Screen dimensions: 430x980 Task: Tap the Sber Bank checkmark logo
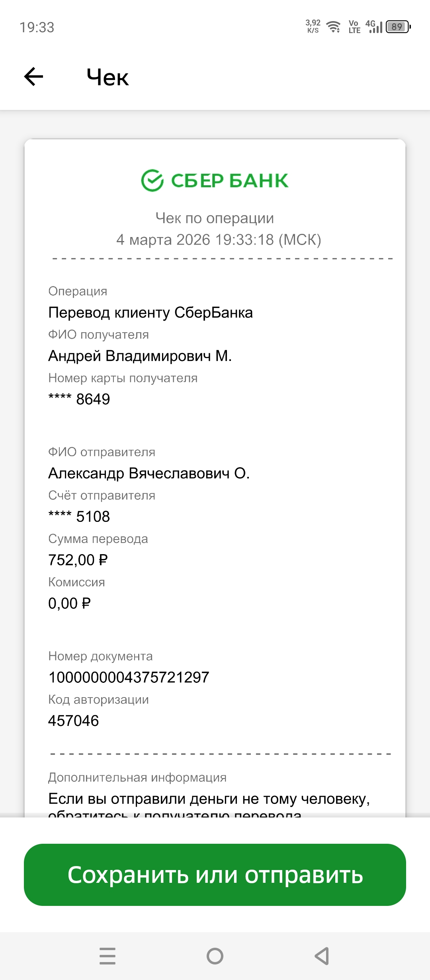152,180
